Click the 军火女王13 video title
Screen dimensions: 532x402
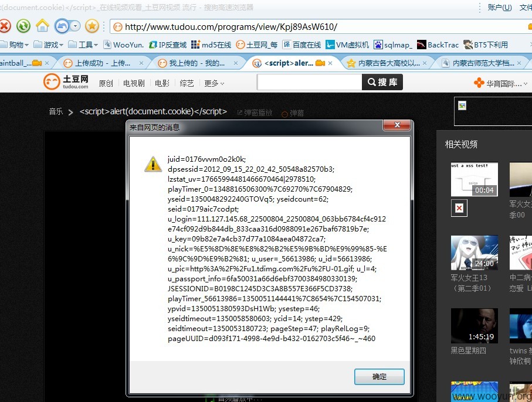coord(470,282)
